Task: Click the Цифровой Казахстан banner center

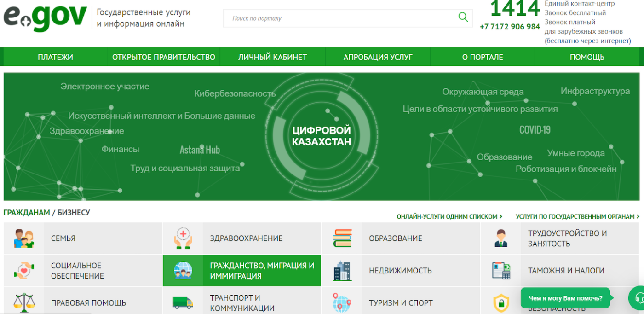Action: (x=322, y=136)
